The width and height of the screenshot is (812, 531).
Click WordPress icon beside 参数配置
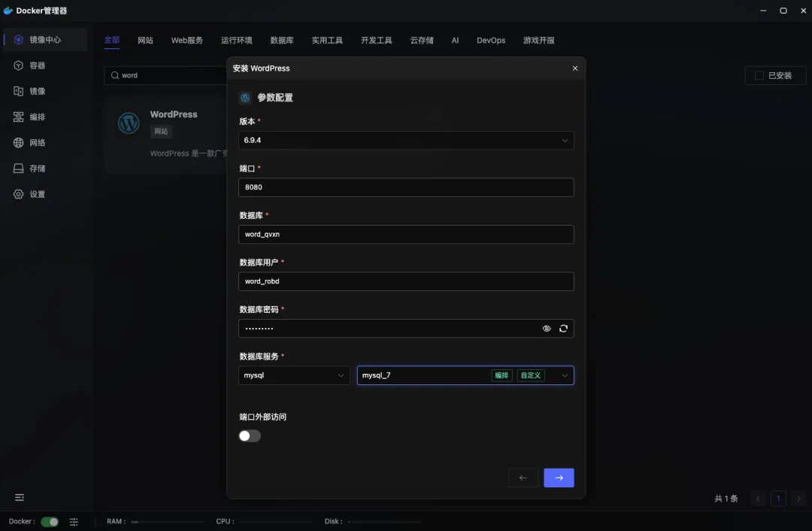point(245,97)
